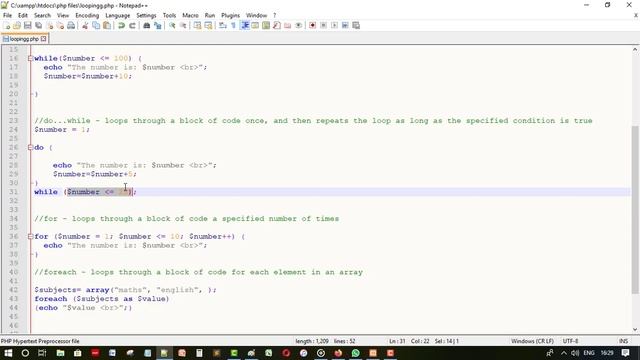Screen dimensions: 640x360
Task: Collapse the while loop fold at line 16
Action: [x=30, y=58]
